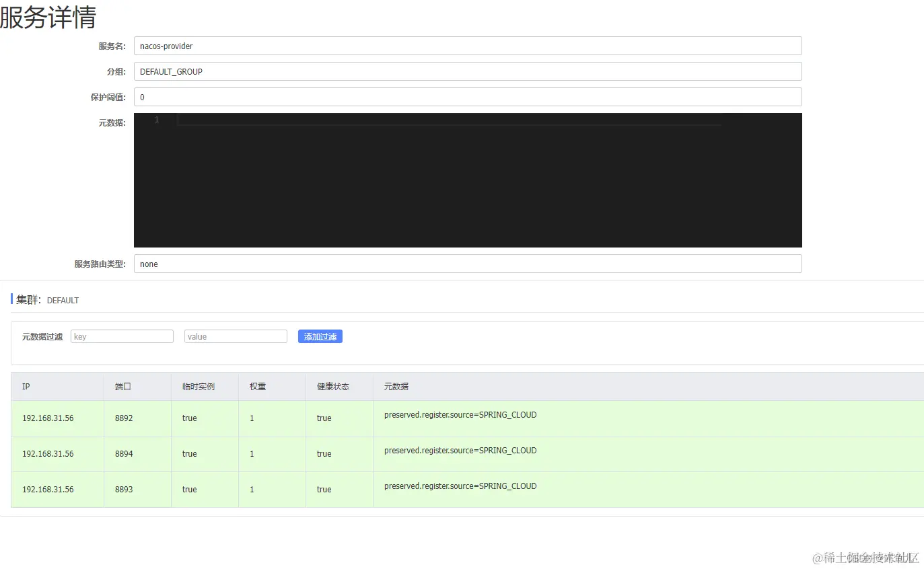Click IP 192.168.31.56 in the 8893 row

point(48,490)
